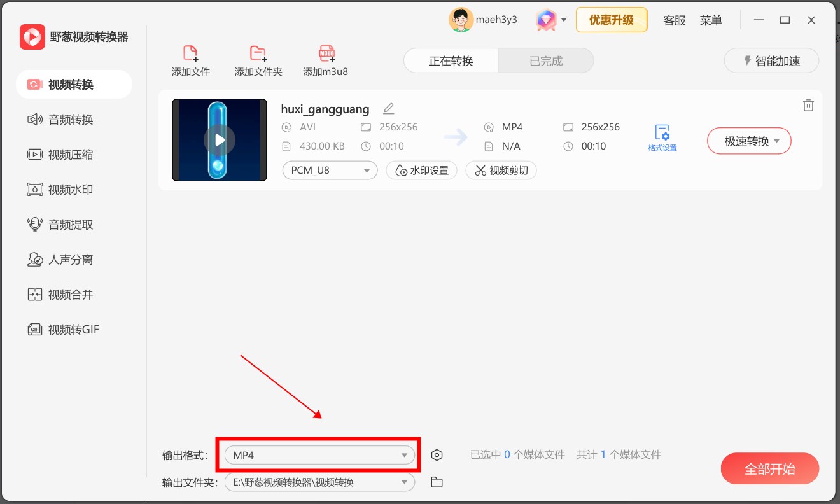Image resolution: width=840 pixels, height=504 pixels.
Task: Minimize the window
Action: [x=759, y=20]
